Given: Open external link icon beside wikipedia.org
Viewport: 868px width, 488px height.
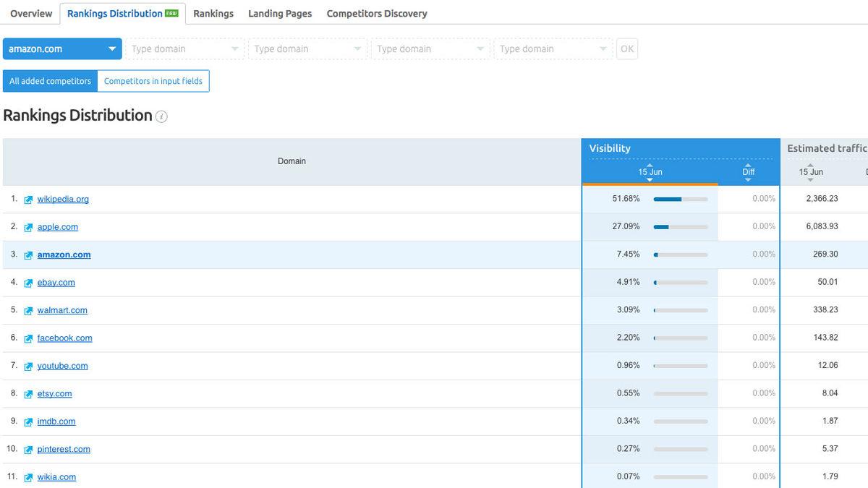Looking at the screenshot, I should (x=28, y=200).
